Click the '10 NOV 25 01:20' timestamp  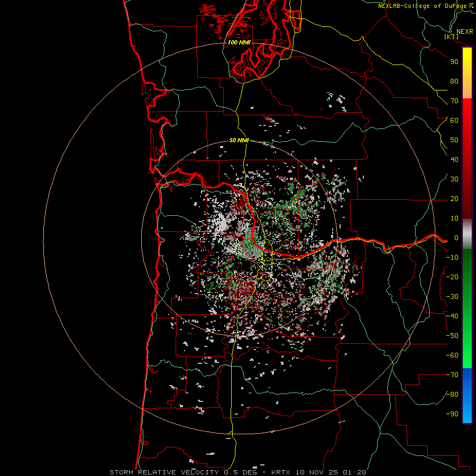point(331,472)
